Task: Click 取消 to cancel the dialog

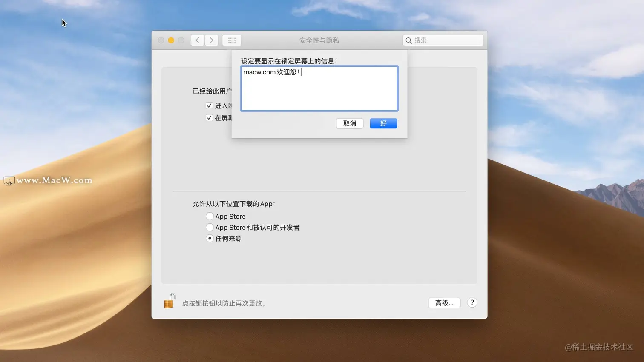Action: tap(350, 123)
